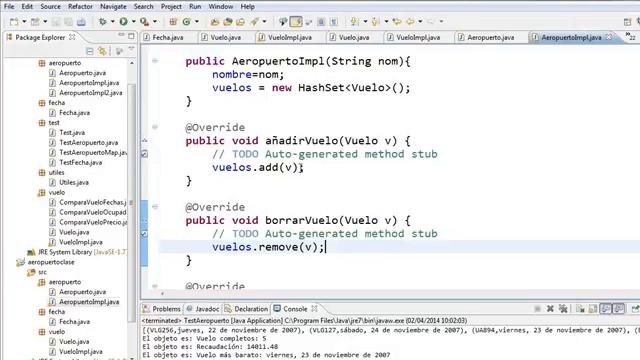The image size is (640, 360).
Task: Maximize the Package Explorer panel
Action: [x=131, y=36]
